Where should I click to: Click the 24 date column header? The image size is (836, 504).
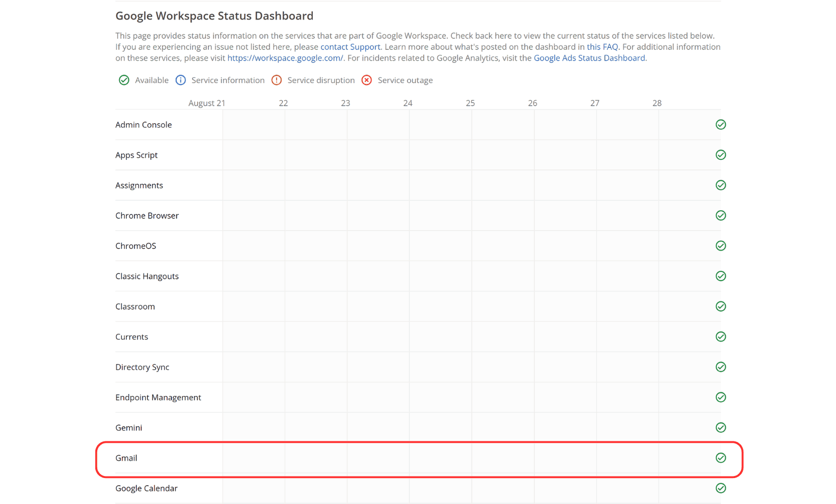[x=408, y=103]
